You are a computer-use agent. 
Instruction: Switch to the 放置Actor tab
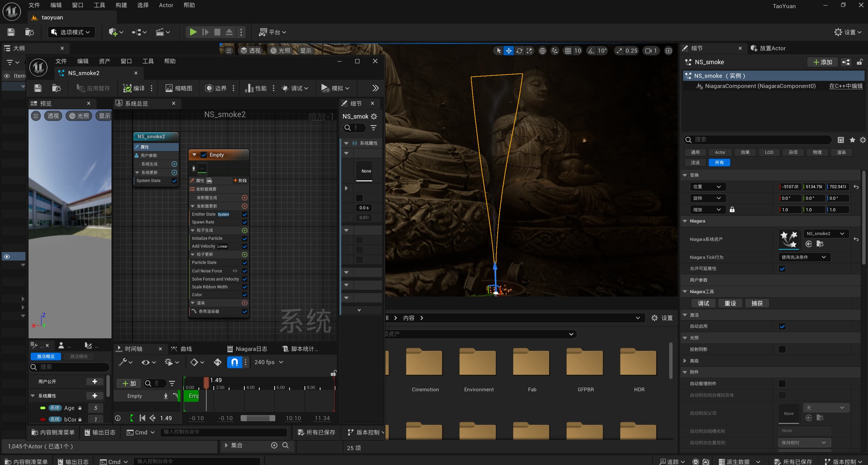tap(768, 48)
